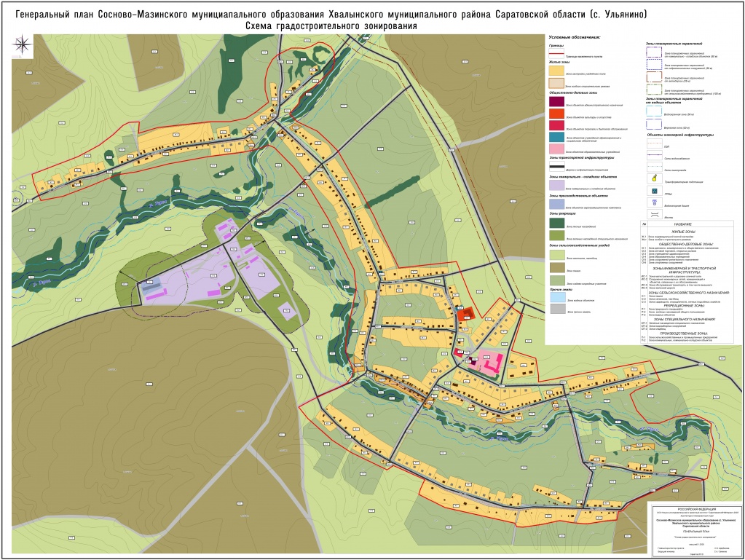Click the green dashed agricultural enterprise restriction box
The width and height of the screenshot is (745, 560).
tap(654, 89)
